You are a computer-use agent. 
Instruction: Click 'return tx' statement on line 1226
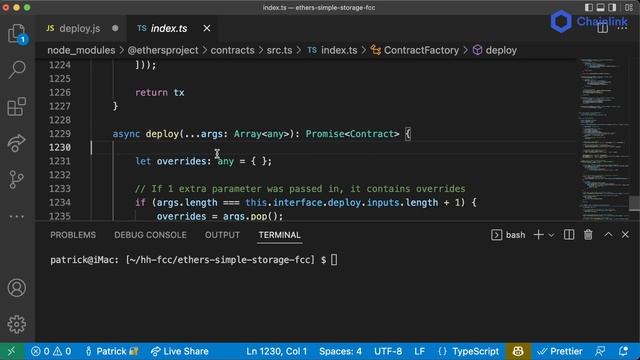point(160,92)
